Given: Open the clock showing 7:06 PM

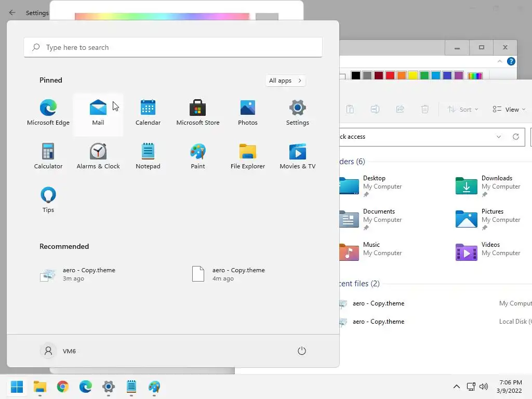Looking at the screenshot, I should coord(510,387).
